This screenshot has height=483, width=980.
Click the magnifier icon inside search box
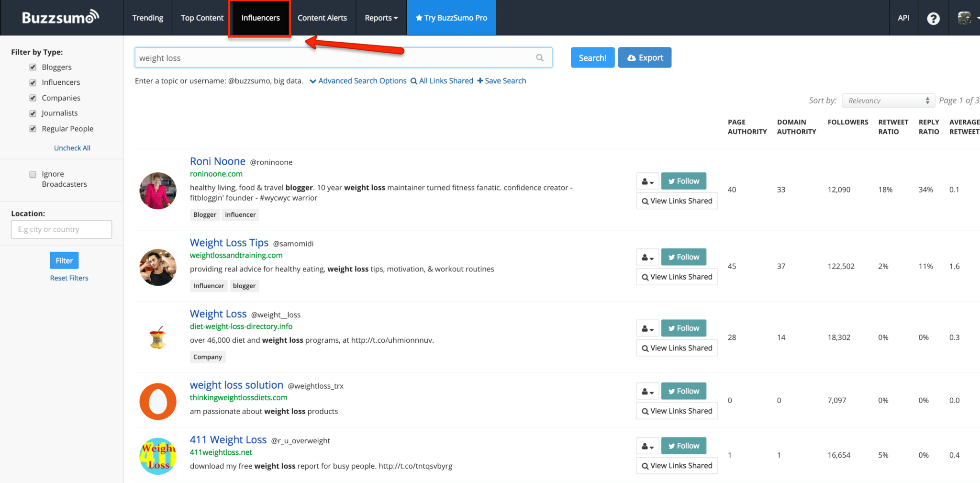(540, 58)
